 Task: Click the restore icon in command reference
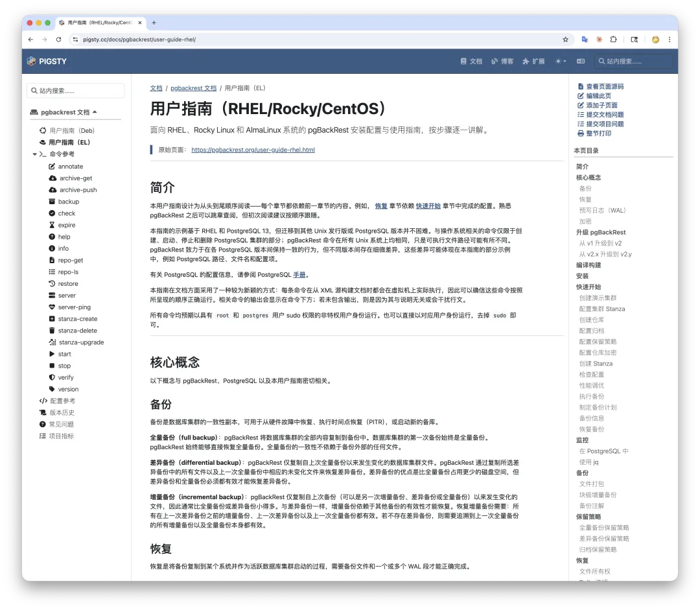tap(53, 283)
